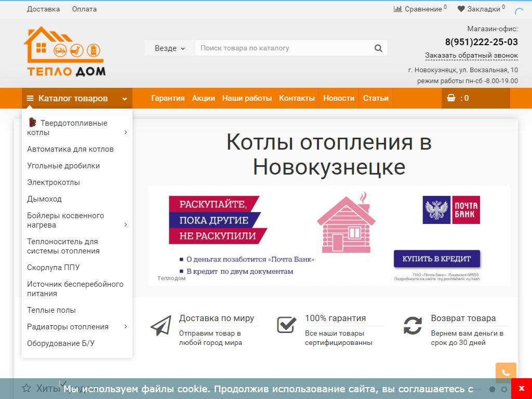532x399 pixels.
Task: Click the Закладки heart icon
Action: pyautogui.click(x=461, y=9)
